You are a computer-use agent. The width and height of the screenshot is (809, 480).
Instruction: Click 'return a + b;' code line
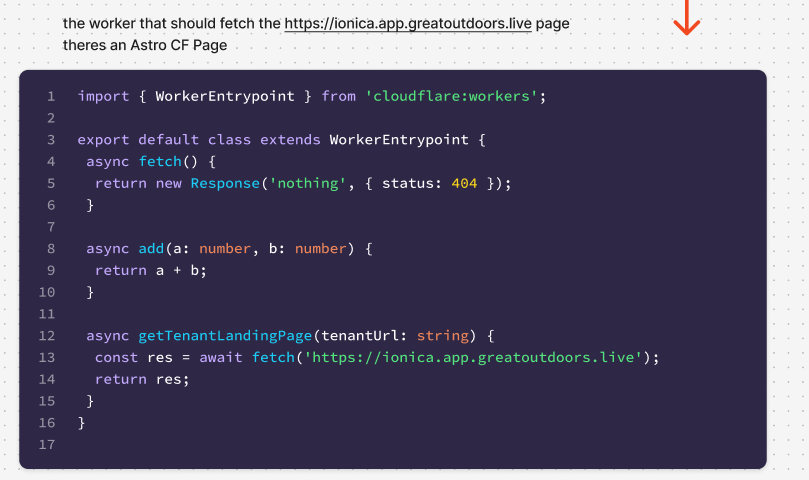(x=151, y=270)
